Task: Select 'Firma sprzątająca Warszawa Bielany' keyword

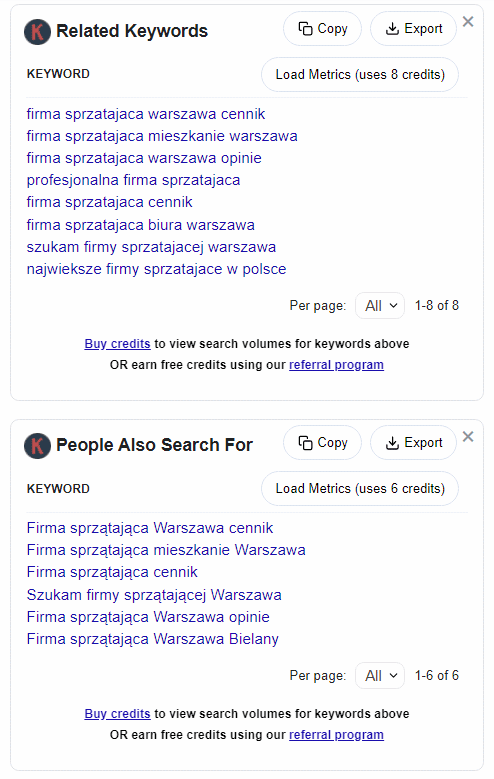Action: pos(153,639)
